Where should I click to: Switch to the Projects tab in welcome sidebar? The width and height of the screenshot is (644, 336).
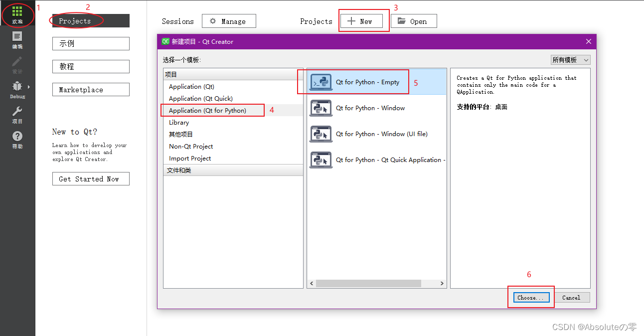(x=75, y=20)
